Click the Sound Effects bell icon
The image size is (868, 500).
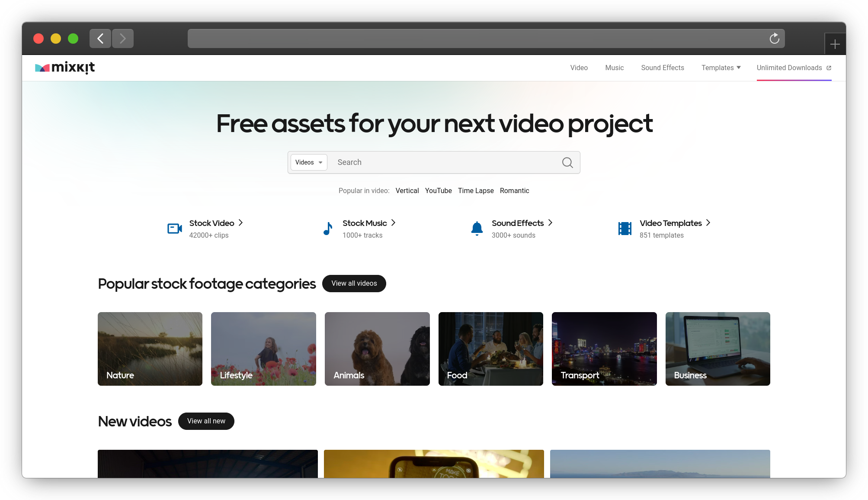pyautogui.click(x=477, y=229)
